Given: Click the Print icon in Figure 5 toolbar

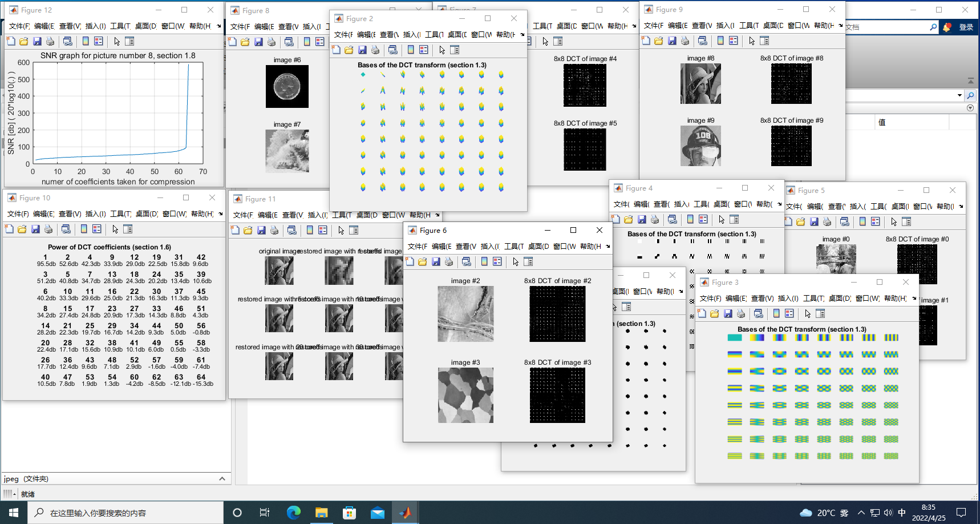Looking at the screenshot, I should (x=827, y=221).
